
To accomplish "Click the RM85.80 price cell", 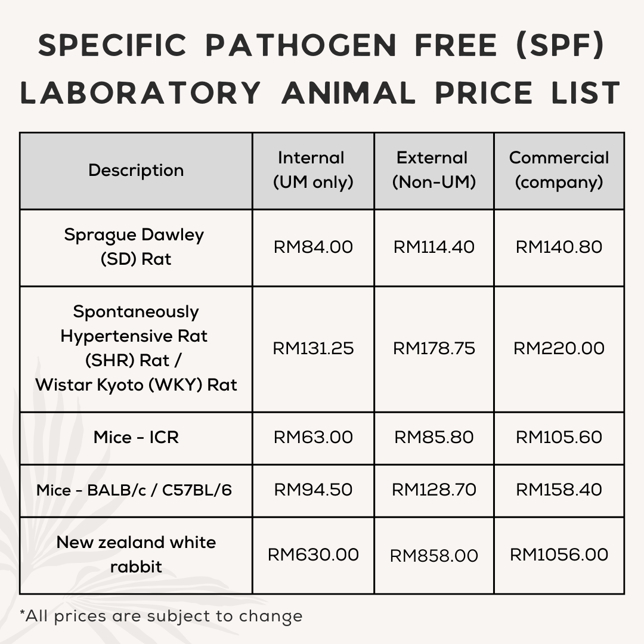I will coord(434,438).
